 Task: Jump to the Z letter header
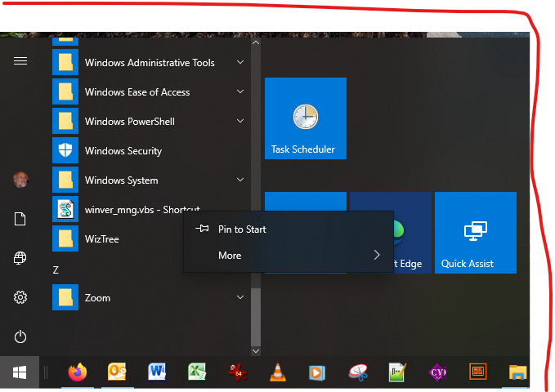tap(56, 270)
